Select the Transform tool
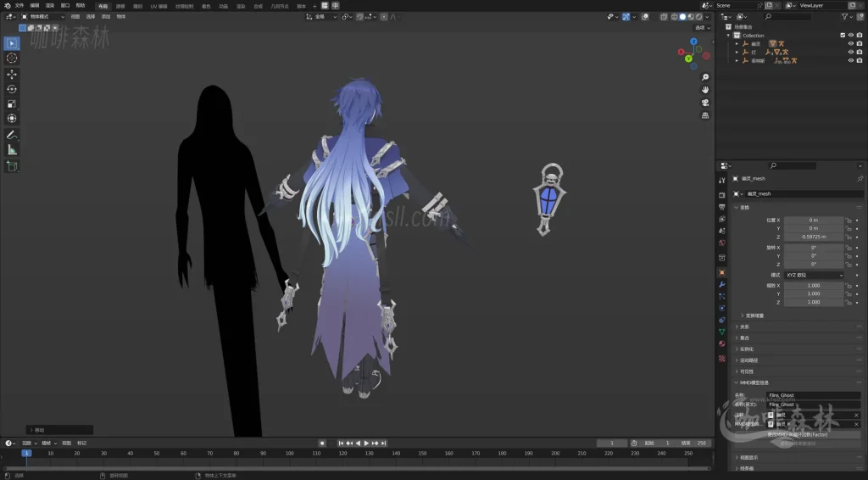Image resolution: width=868 pixels, height=480 pixels. pos(12,119)
